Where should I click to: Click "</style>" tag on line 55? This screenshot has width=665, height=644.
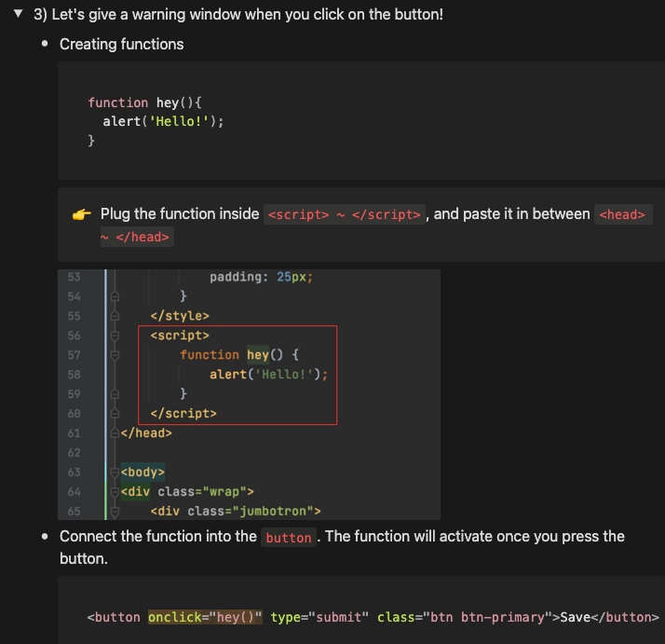tap(180, 316)
